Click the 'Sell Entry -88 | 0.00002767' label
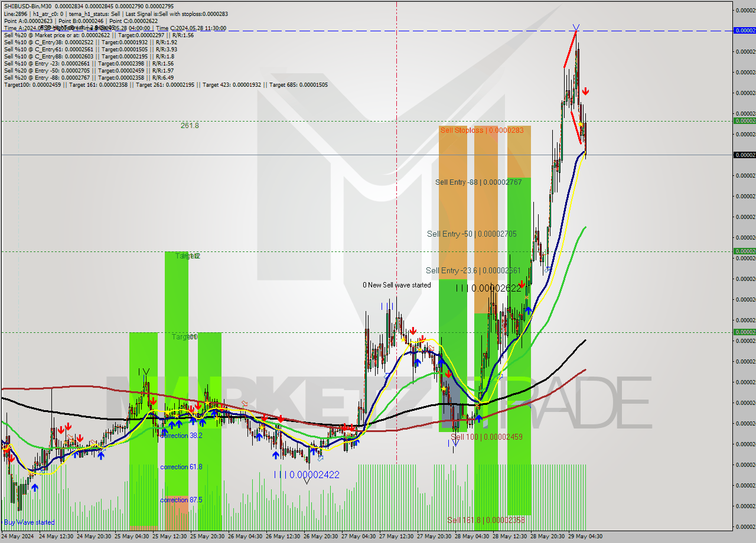Viewport: 756px width, 543px height. tap(478, 182)
